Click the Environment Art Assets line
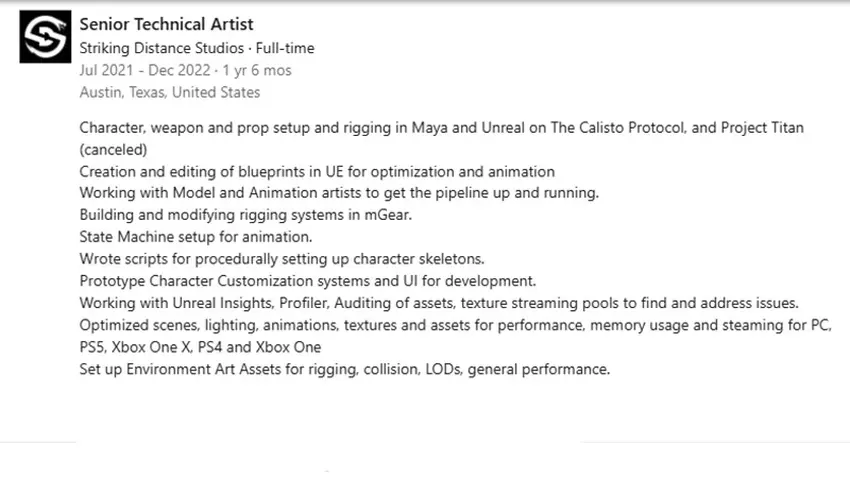Viewport: 850px width, 478px height. (344, 369)
